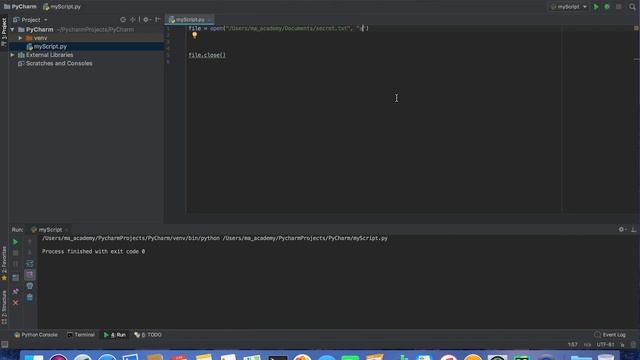Viewport: 640px width, 360px height.
Task: Toggle the 1: Project side tool window
Action: click(x=4, y=32)
